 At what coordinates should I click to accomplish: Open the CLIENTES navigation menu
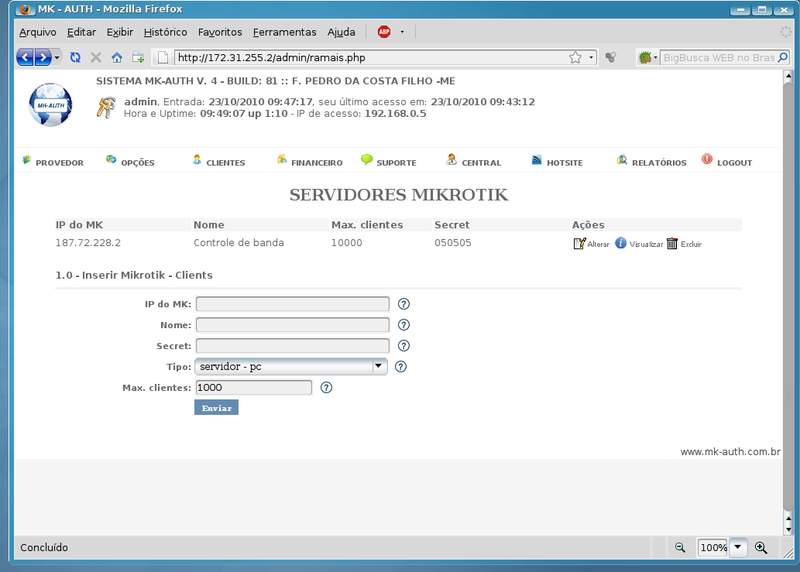tap(219, 162)
